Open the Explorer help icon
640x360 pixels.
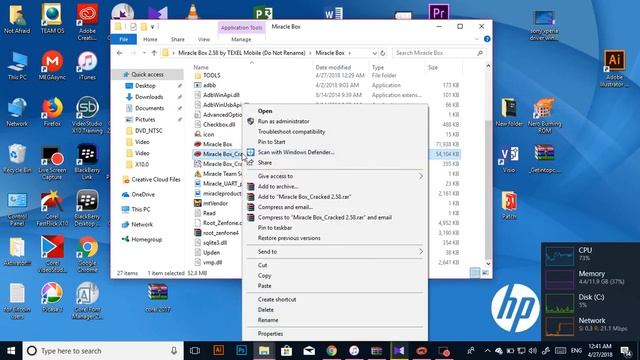[x=487, y=39]
